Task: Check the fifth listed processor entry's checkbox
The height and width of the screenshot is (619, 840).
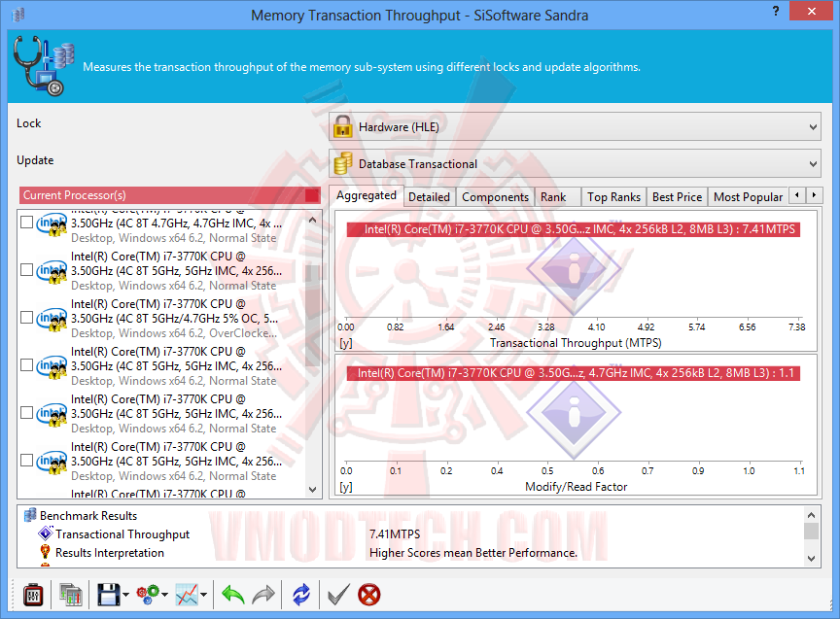Action: tap(27, 413)
